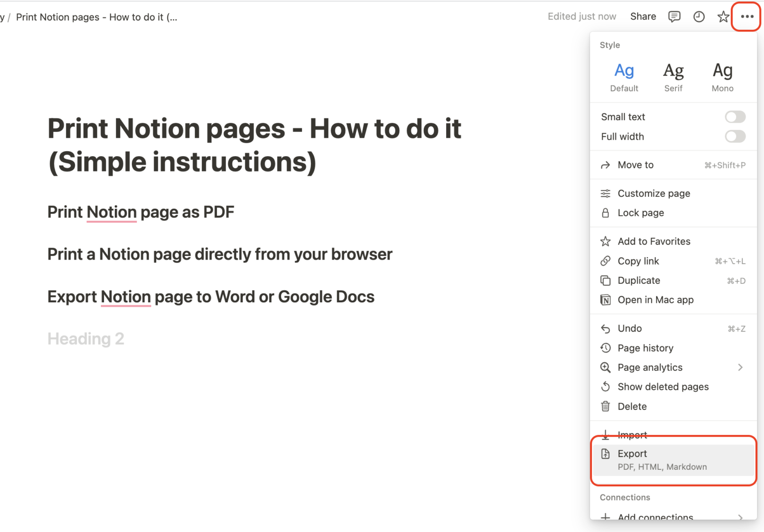
Task: Click the Share button
Action: tap(643, 16)
